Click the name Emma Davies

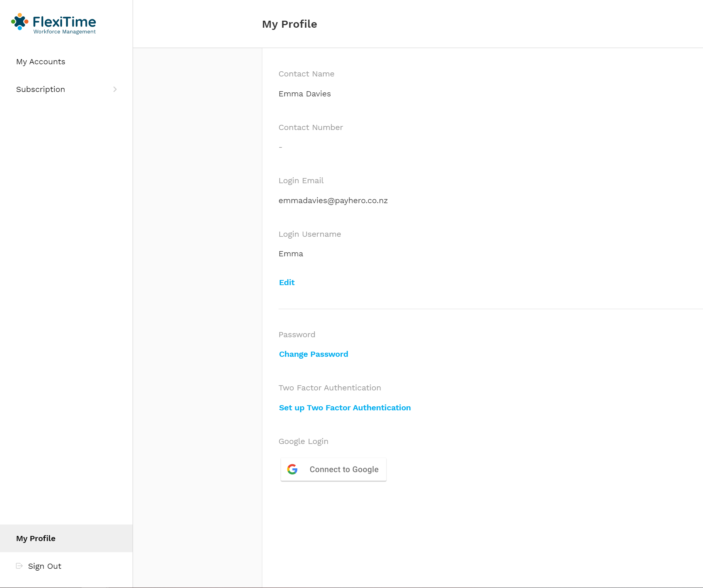(305, 94)
